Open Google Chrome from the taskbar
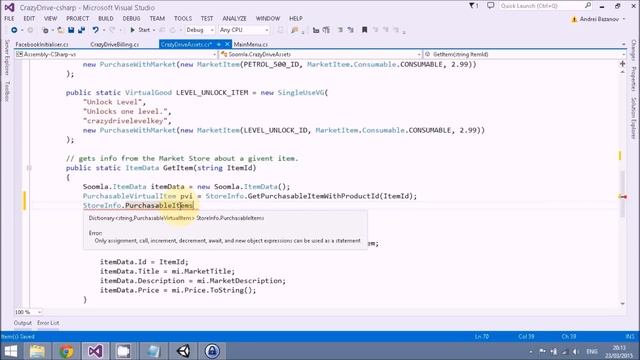 66,351
